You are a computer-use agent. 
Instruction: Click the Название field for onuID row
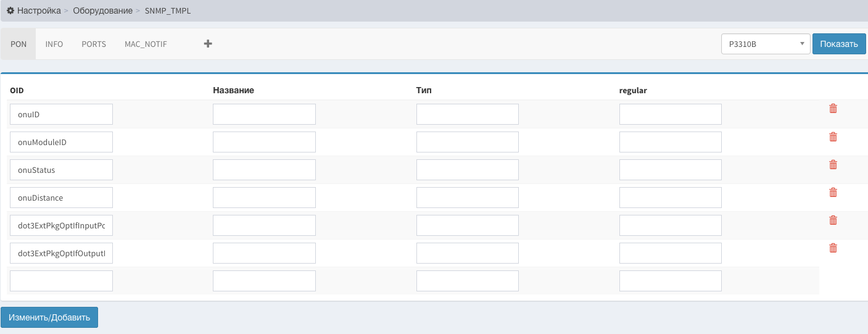click(x=264, y=114)
